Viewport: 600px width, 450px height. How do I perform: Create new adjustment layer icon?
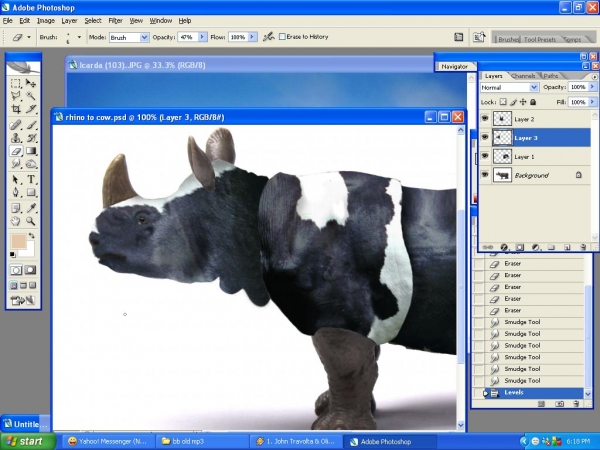[x=535, y=248]
